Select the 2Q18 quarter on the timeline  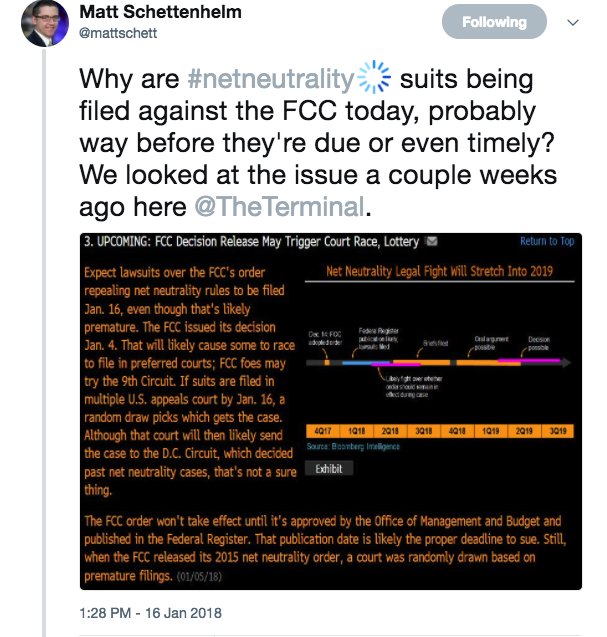[390, 431]
